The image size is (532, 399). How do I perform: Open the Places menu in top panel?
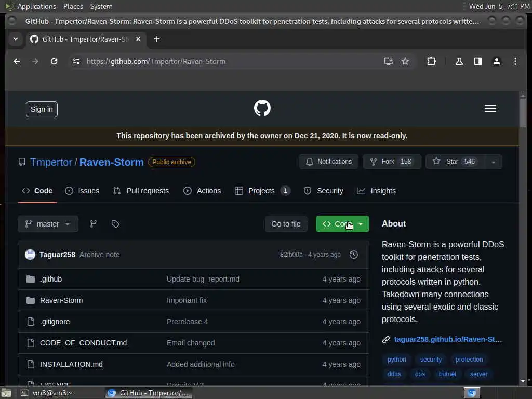(x=73, y=6)
